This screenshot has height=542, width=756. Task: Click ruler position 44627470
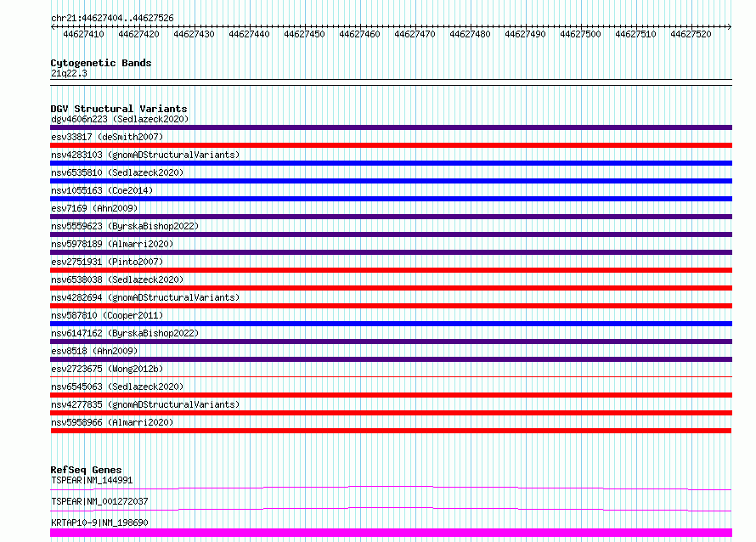click(x=415, y=34)
